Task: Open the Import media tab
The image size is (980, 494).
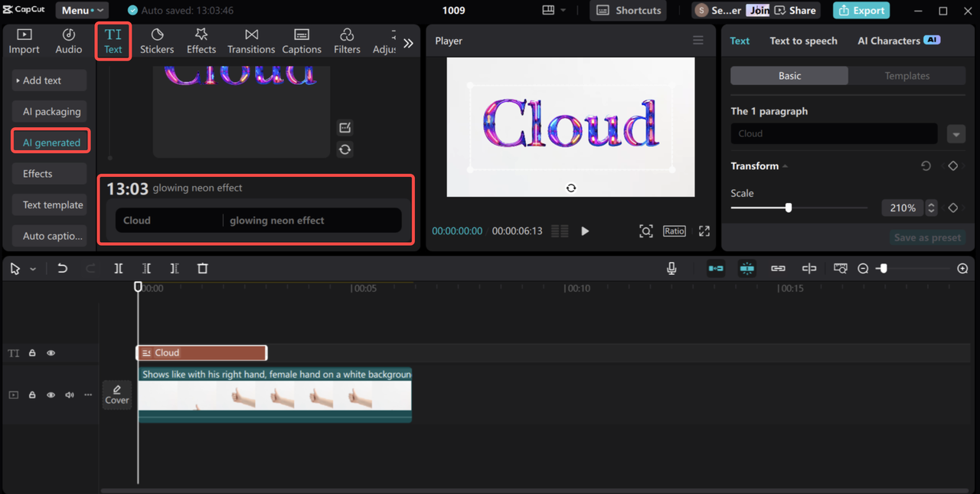Action: pos(24,41)
